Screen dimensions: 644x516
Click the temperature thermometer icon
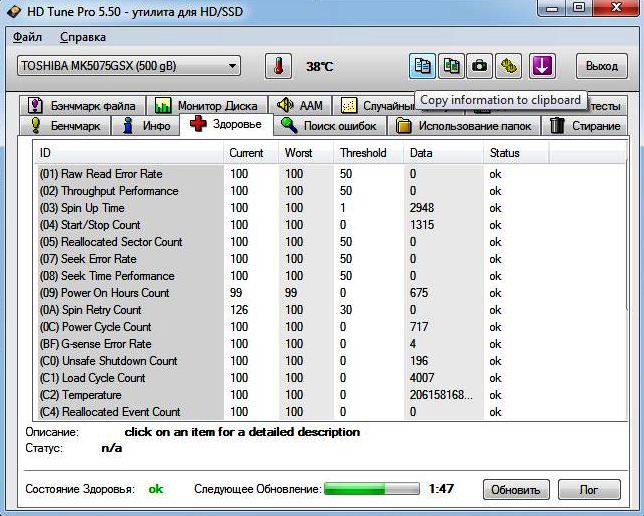point(278,66)
